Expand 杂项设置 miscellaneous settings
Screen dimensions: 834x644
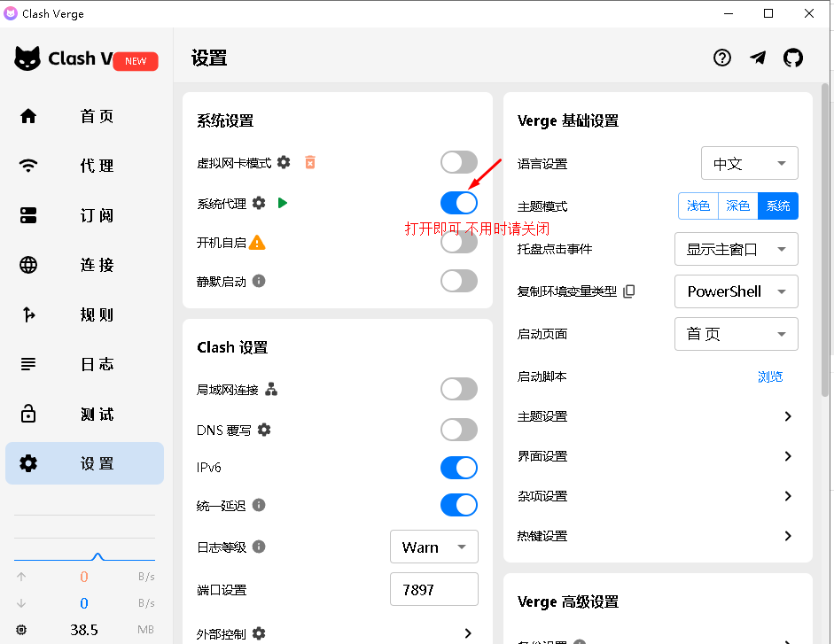coord(658,496)
